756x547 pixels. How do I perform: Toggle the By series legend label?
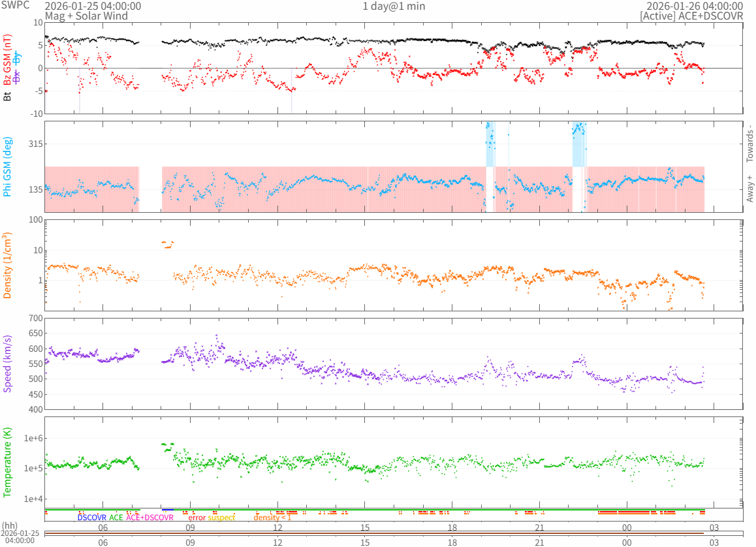17,58
